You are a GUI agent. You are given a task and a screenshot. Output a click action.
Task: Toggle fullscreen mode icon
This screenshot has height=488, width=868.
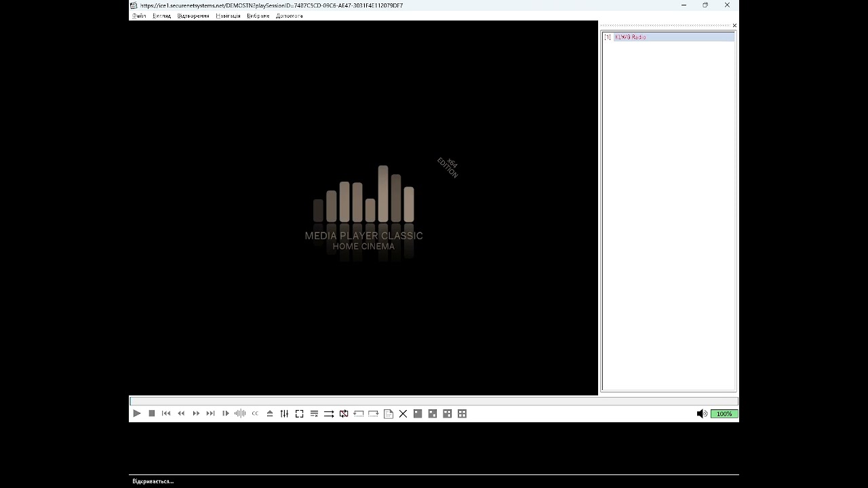(299, 413)
